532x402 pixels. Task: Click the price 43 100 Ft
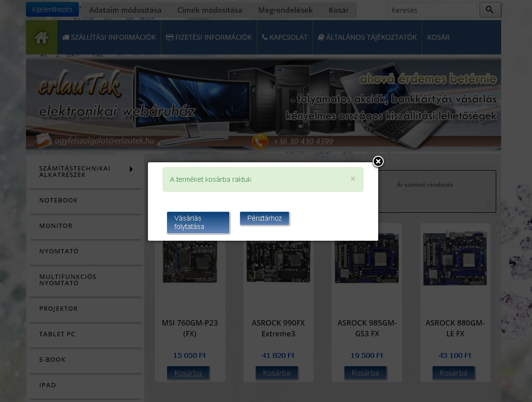pos(455,355)
